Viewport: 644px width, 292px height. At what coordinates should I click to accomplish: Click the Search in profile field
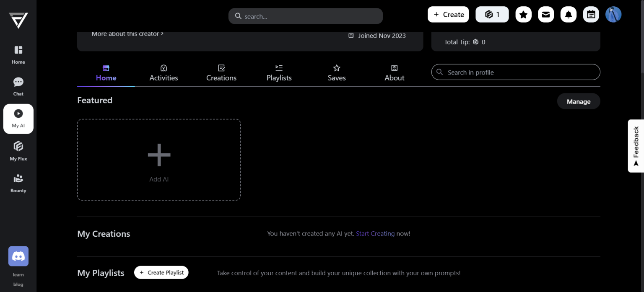point(516,72)
